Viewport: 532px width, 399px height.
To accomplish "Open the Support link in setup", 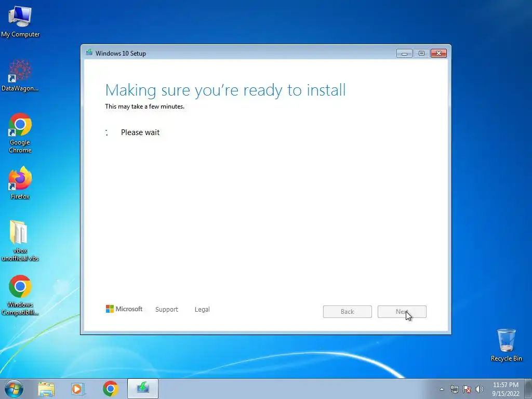I will [167, 310].
